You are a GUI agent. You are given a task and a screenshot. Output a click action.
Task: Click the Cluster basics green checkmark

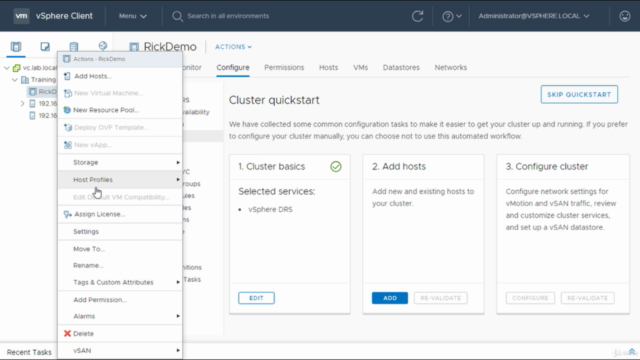[336, 167]
